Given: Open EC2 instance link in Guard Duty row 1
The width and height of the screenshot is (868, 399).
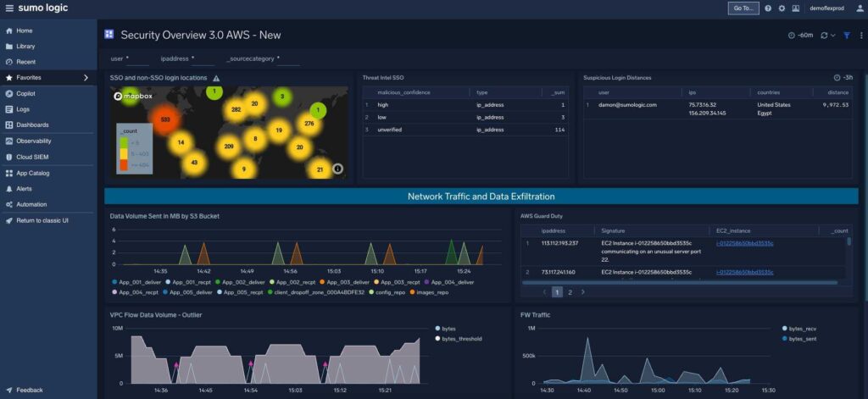Looking at the screenshot, I should [744, 243].
